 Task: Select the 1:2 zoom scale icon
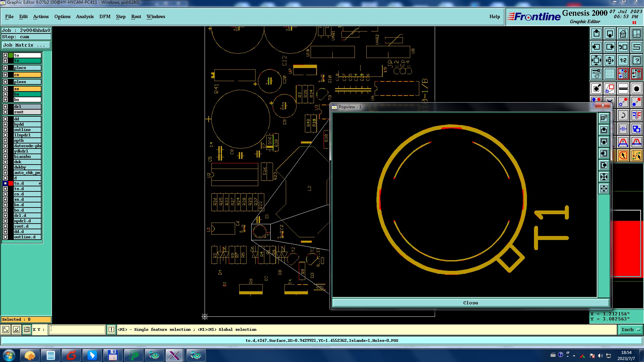[623, 60]
